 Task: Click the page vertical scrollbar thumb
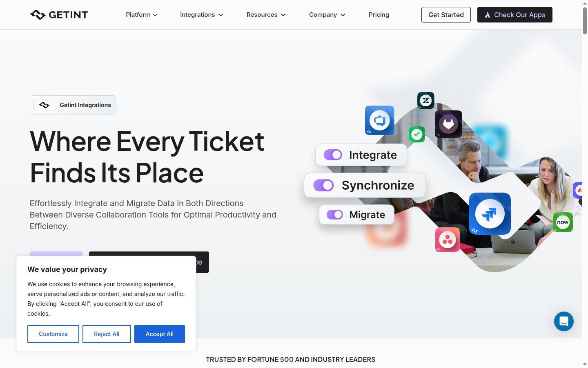[585, 20]
